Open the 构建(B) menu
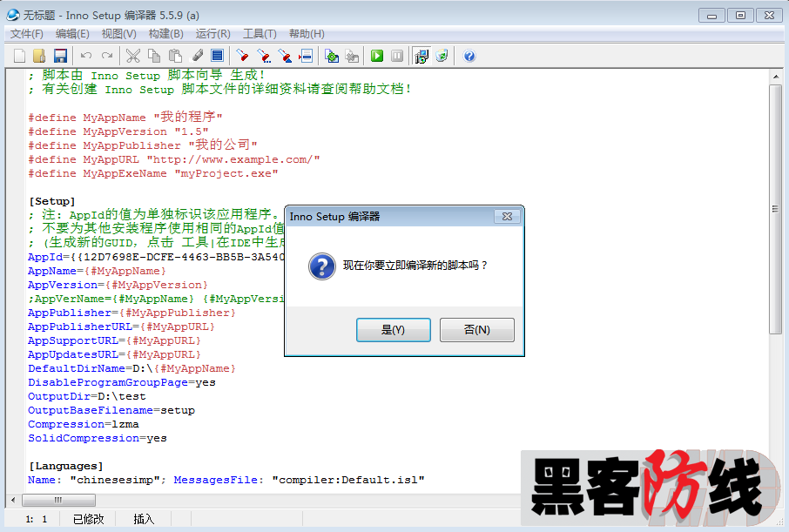 point(166,34)
